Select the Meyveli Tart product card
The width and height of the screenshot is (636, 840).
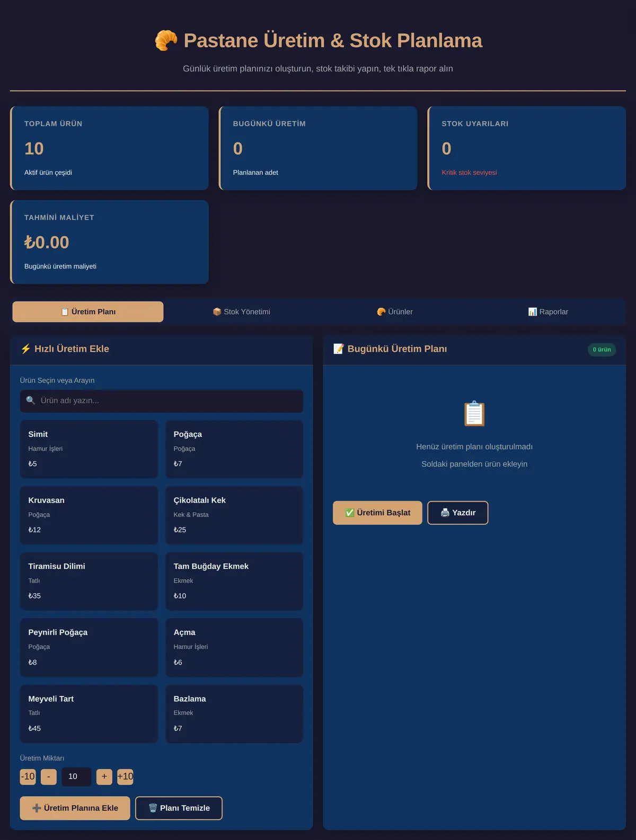(x=89, y=714)
